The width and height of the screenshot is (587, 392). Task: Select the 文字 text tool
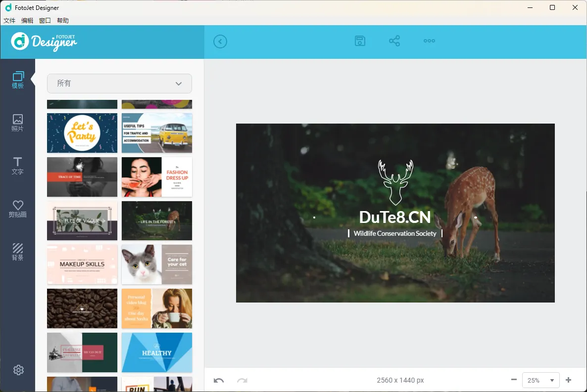pyautogui.click(x=18, y=166)
